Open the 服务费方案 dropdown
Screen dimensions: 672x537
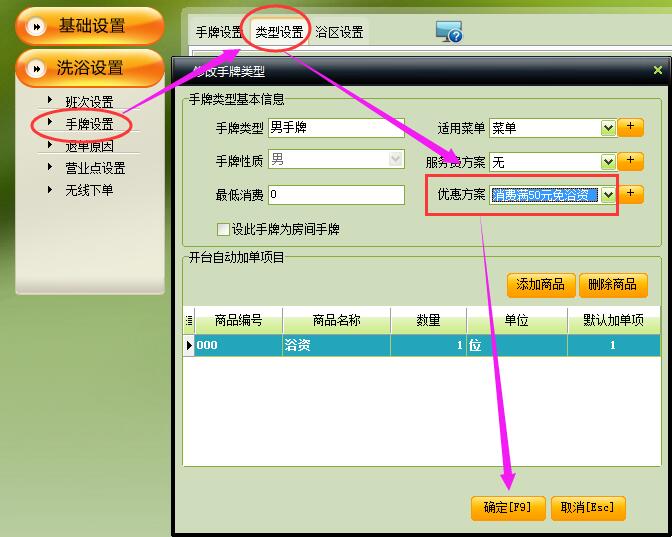pyautogui.click(x=607, y=161)
